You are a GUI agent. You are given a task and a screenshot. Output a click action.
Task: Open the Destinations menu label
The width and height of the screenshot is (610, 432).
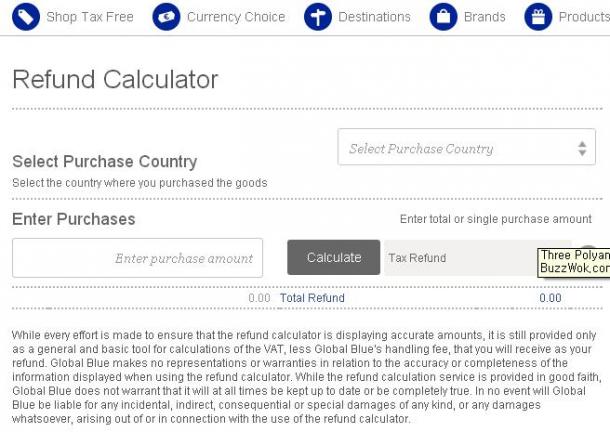374,17
